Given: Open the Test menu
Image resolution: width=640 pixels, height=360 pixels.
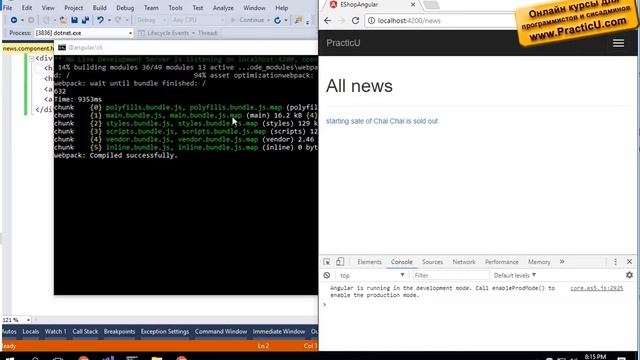Looking at the screenshot, I should [x=198, y=8].
